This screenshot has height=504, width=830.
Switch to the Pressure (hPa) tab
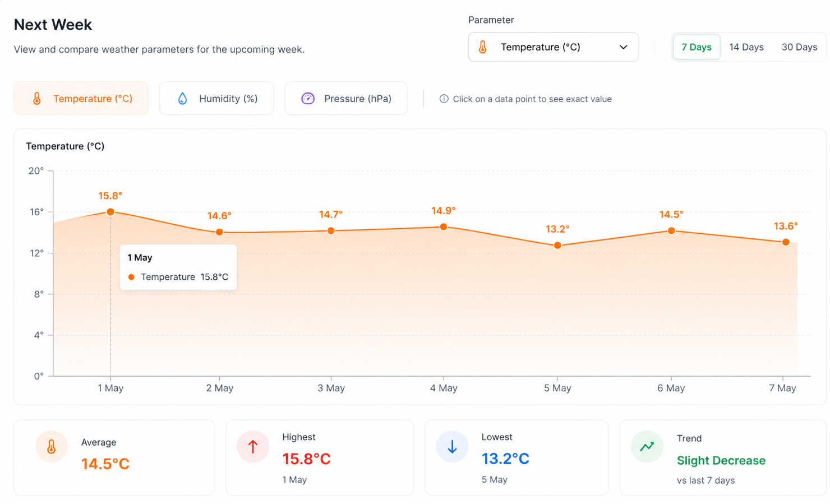pyautogui.click(x=346, y=99)
